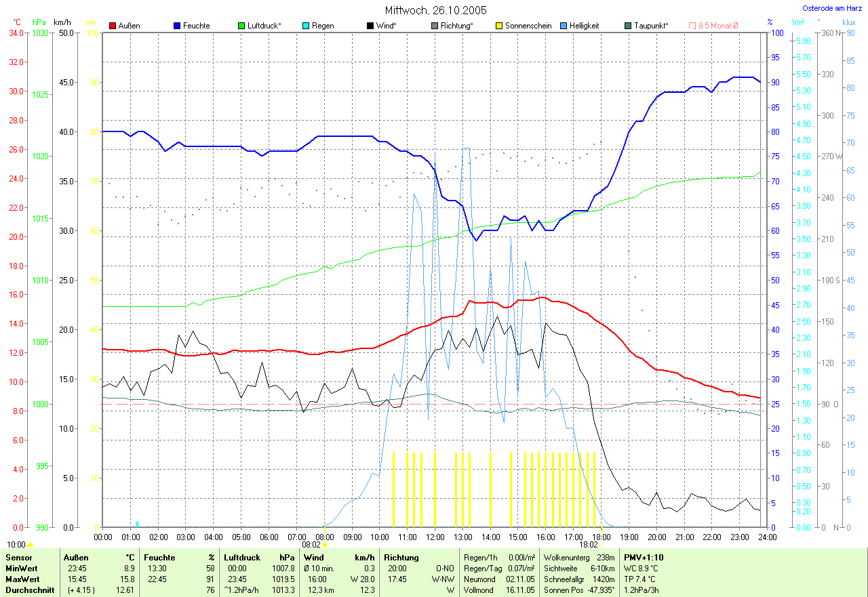Click the green Luftdruck legend square
This screenshot has height=597, width=868.
coord(241,26)
